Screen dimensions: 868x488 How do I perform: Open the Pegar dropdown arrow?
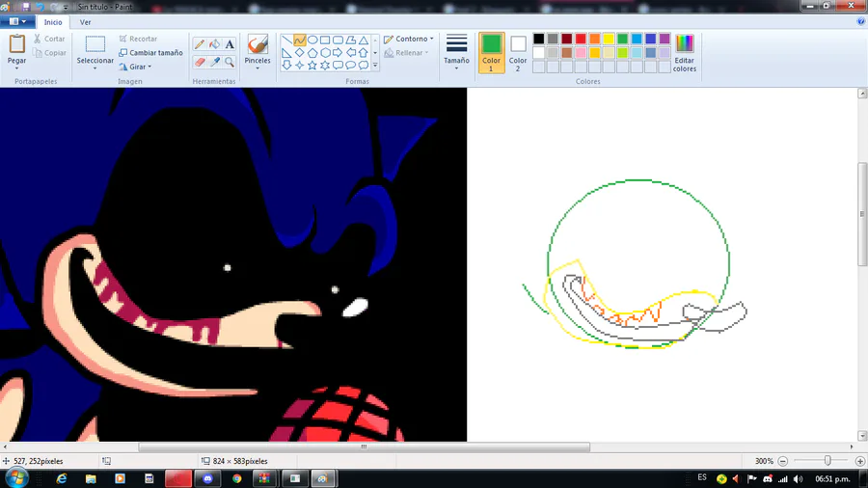pyautogui.click(x=16, y=68)
